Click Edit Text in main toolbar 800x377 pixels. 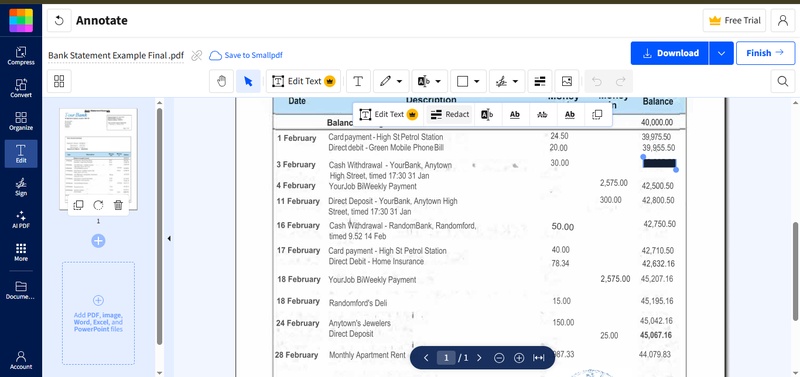[x=304, y=81]
